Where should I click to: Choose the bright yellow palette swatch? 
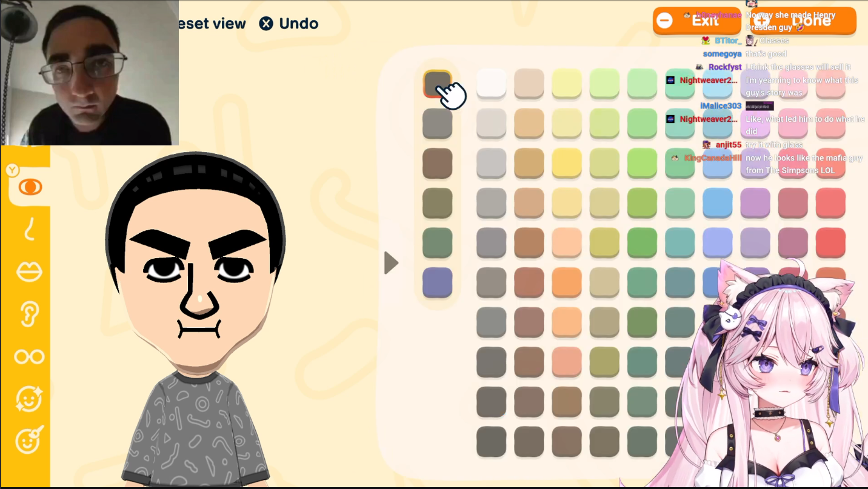coord(566,163)
